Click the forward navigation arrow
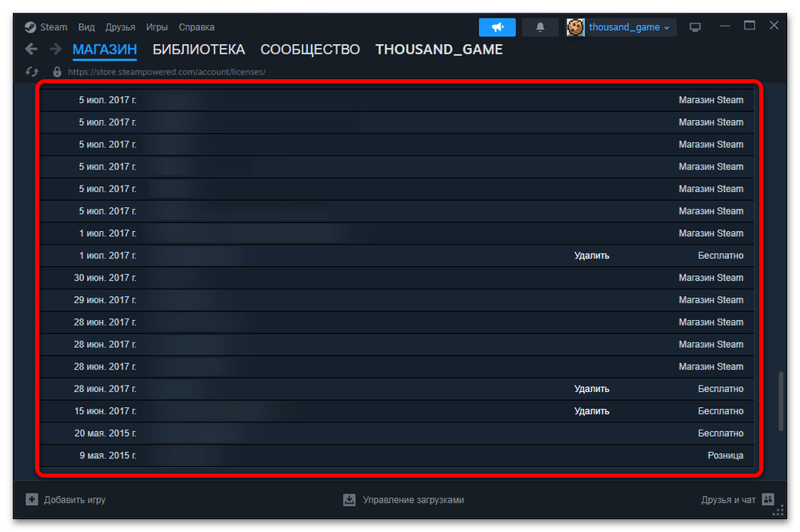The image size is (800, 532). [55, 50]
